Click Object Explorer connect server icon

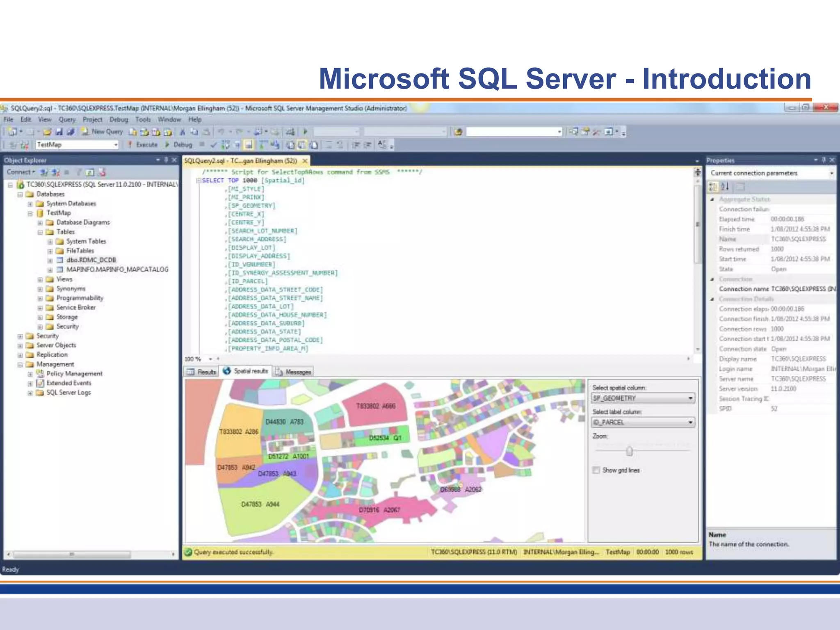pos(44,172)
